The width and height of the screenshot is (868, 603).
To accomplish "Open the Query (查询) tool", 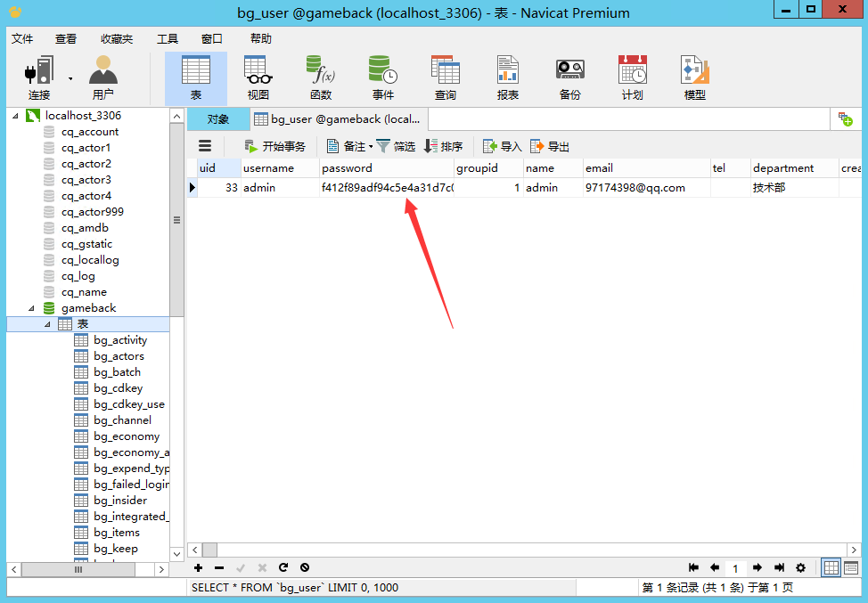I will pyautogui.click(x=445, y=77).
